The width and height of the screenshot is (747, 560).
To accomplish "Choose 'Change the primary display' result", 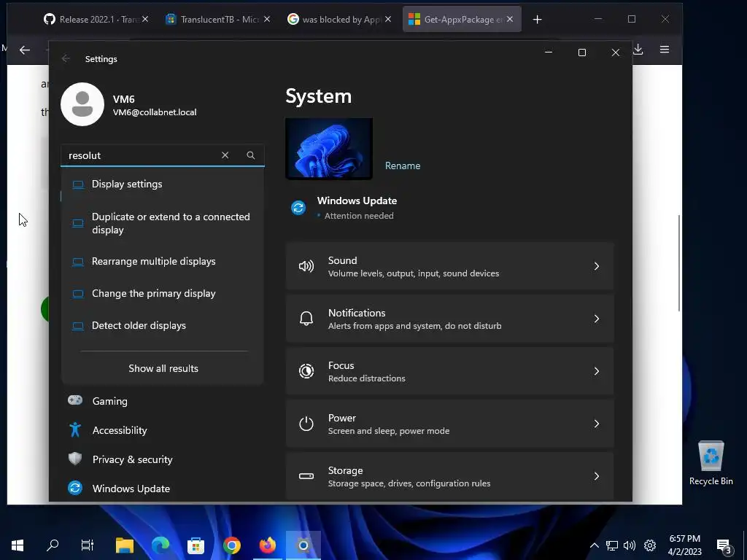I will 163,293.
